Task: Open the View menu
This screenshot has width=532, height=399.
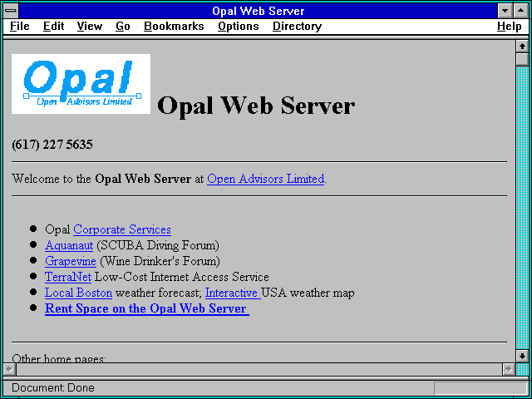Action: click(89, 26)
